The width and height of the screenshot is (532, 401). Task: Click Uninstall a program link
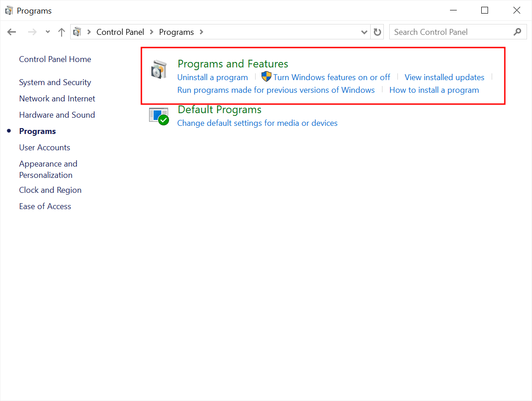213,77
